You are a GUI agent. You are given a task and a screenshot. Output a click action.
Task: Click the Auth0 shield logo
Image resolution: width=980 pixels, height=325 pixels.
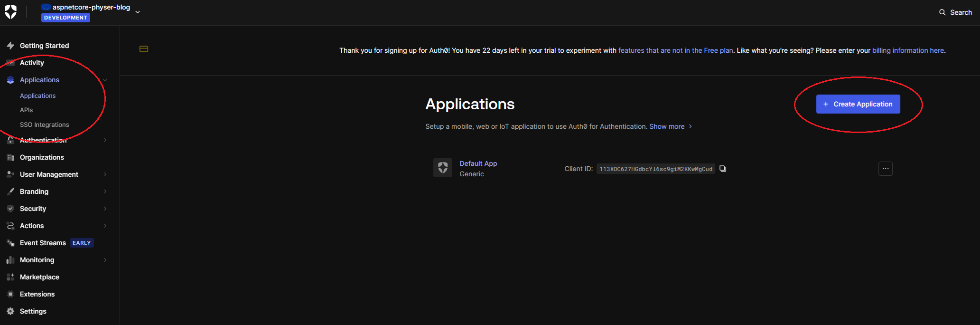click(10, 12)
